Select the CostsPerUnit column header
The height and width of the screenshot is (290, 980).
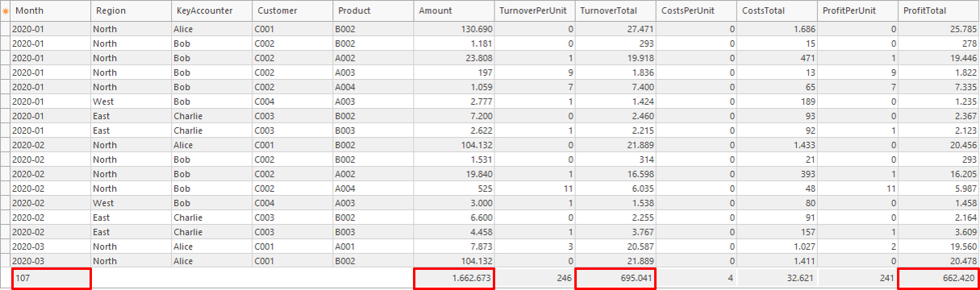(x=695, y=11)
